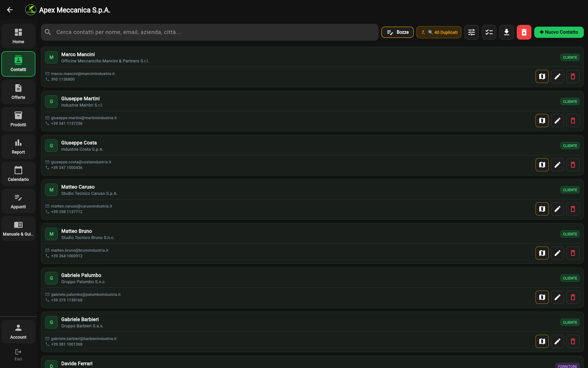The width and height of the screenshot is (588, 368).
Task: Click Studio Tecnico Bruno S.n.c. company text
Action: pyautogui.click(x=88, y=238)
